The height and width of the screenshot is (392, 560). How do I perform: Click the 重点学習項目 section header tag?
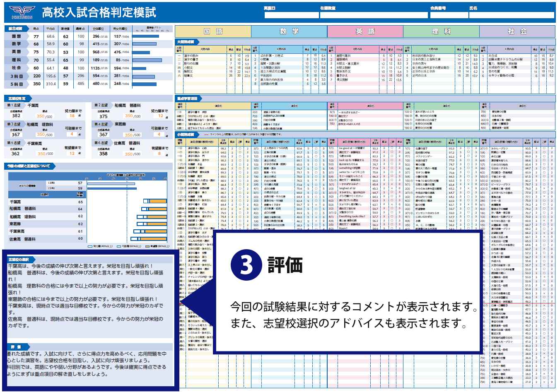coord(188,99)
